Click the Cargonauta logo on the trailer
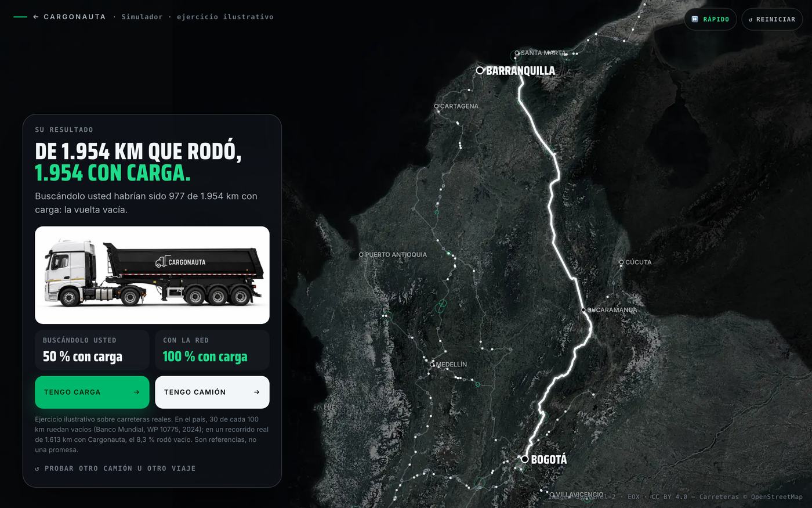 [180, 262]
